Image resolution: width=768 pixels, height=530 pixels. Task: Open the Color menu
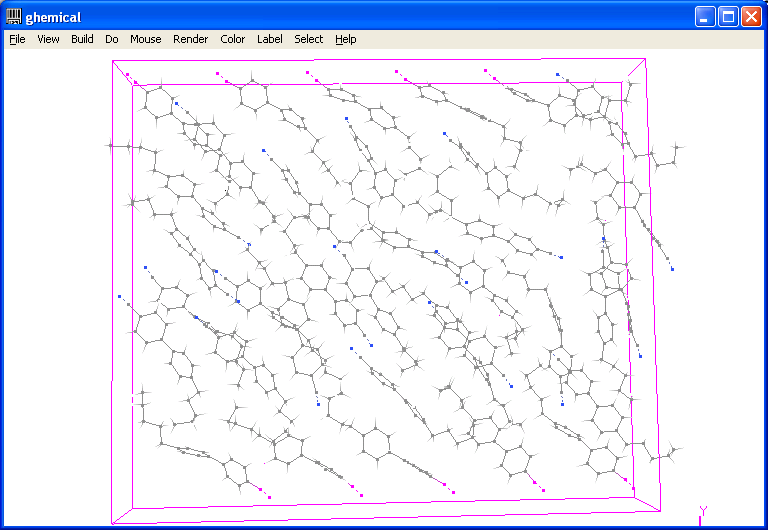point(233,39)
